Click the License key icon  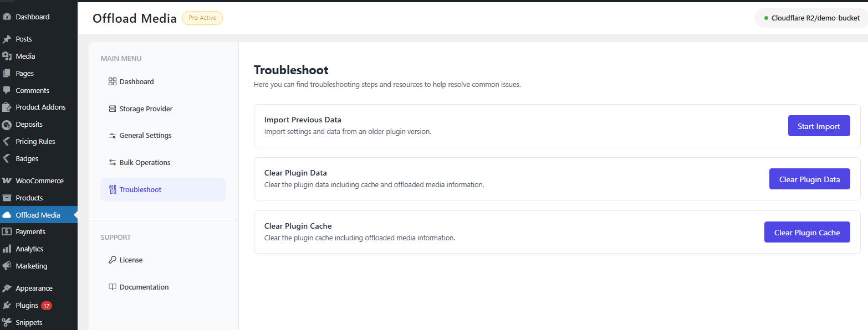click(113, 260)
